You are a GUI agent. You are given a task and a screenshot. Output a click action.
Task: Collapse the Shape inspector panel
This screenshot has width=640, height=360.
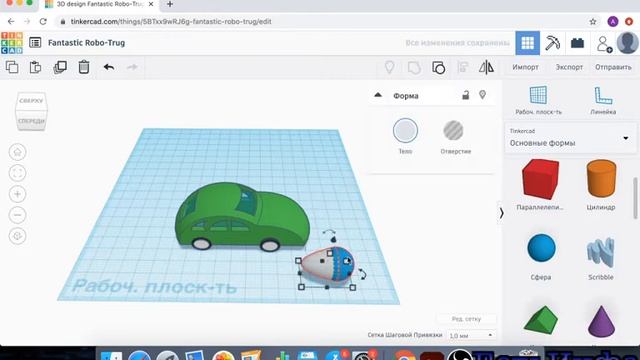[378, 95]
